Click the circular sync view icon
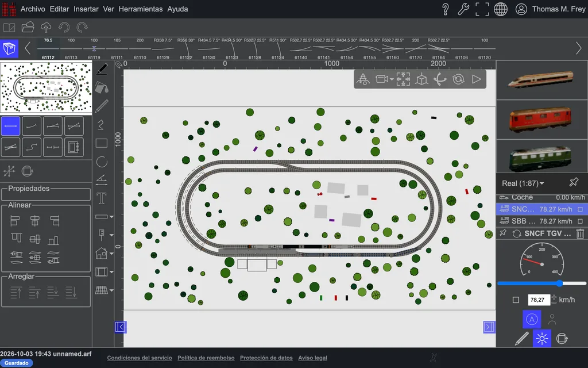The height and width of the screenshot is (368, 588). (x=458, y=79)
